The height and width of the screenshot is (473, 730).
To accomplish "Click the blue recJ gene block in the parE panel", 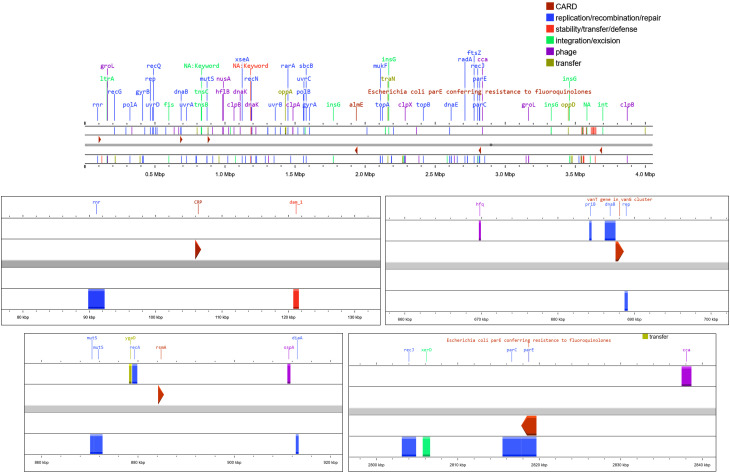I will (x=409, y=446).
